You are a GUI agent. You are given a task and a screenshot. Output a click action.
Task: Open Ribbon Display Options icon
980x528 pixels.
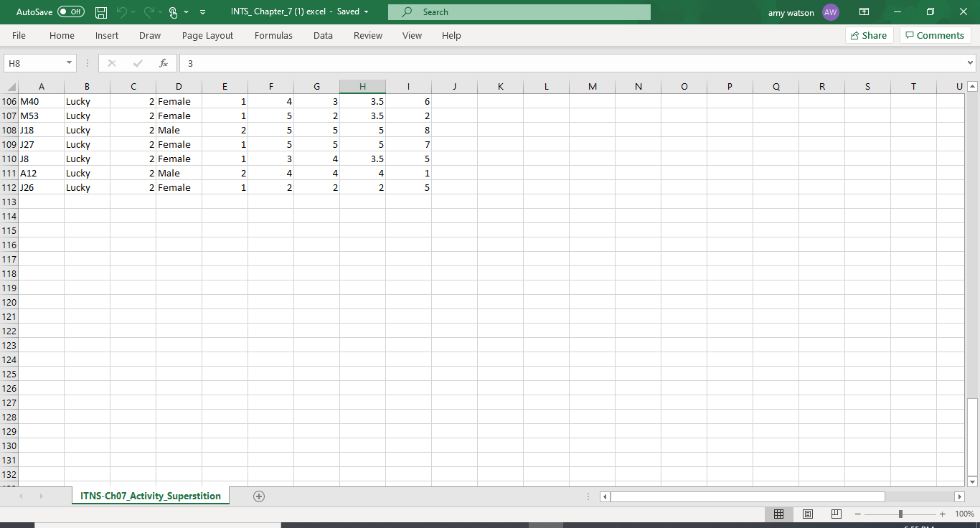click(x=864, y=12)
